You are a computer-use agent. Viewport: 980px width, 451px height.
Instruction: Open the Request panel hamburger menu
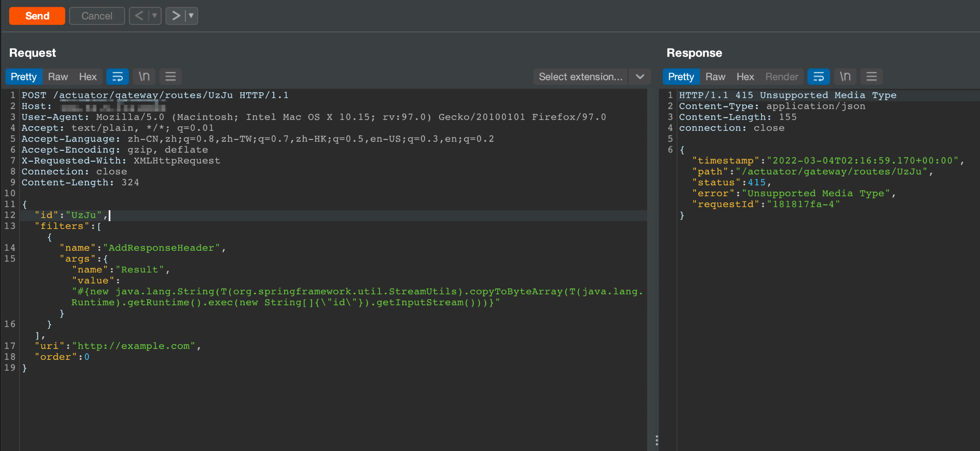point(171,77)
